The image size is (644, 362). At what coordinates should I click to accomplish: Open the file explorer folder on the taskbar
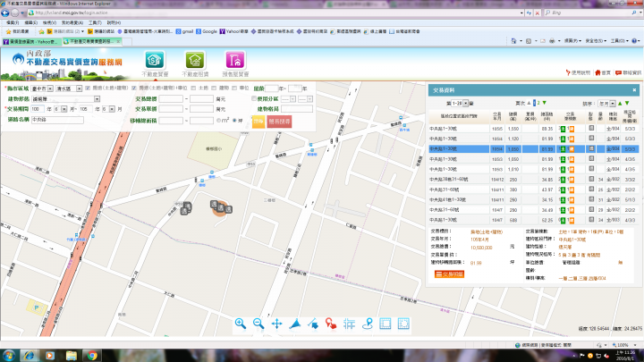click(x=71, y=356)
